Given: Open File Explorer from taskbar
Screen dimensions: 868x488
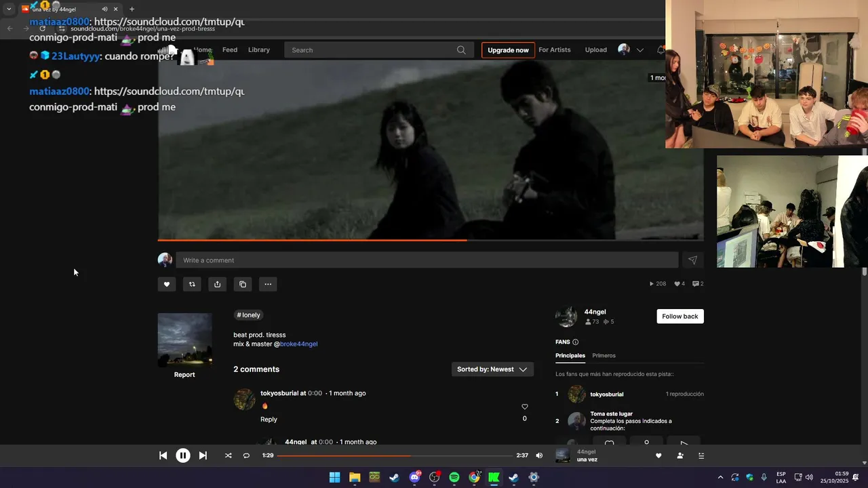Looking at the screenshot, I should pyautogui.click(x=355, y=477).
